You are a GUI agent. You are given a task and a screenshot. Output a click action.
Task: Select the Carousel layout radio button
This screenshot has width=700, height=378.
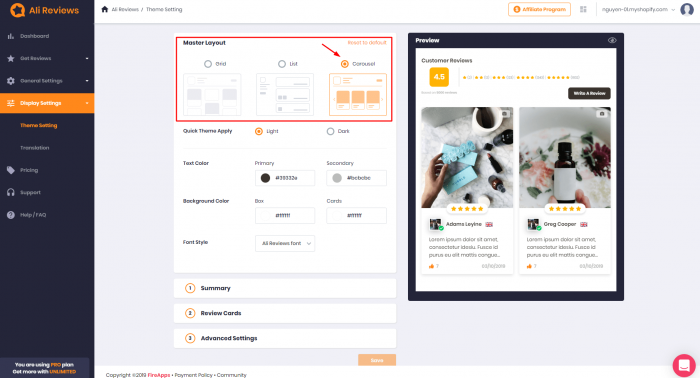345,64
